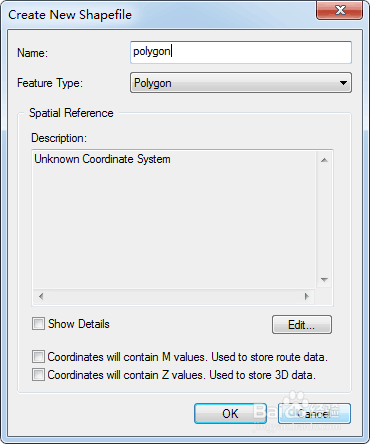Focus the Name field containing polygon
Viewport: 370px width, 444px height.
241,52
